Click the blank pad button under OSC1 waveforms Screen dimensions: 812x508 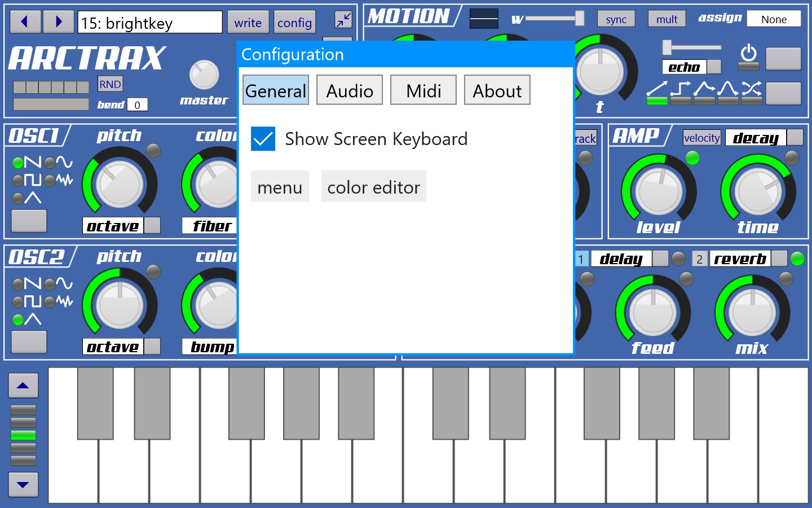[x=29, y=221]
